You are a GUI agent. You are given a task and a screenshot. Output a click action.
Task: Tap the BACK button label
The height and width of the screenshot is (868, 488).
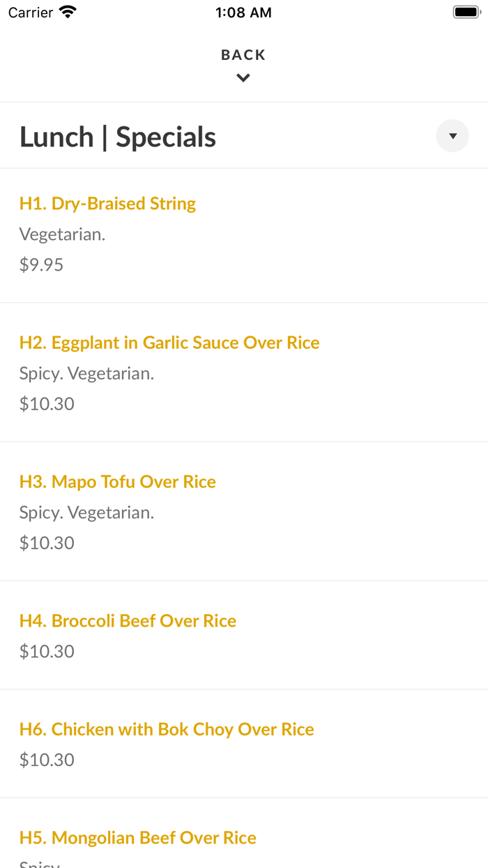pos(243,55)
